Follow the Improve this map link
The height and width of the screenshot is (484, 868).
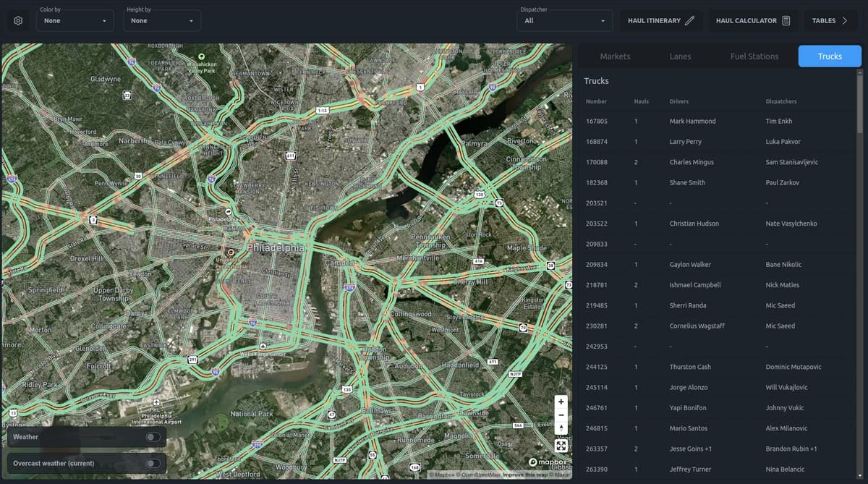point(525,475)
